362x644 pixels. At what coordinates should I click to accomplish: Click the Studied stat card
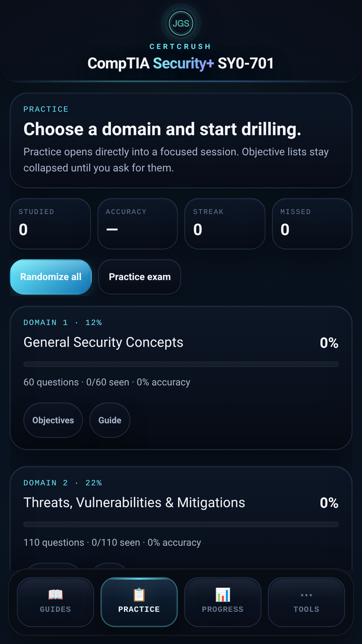50,223
